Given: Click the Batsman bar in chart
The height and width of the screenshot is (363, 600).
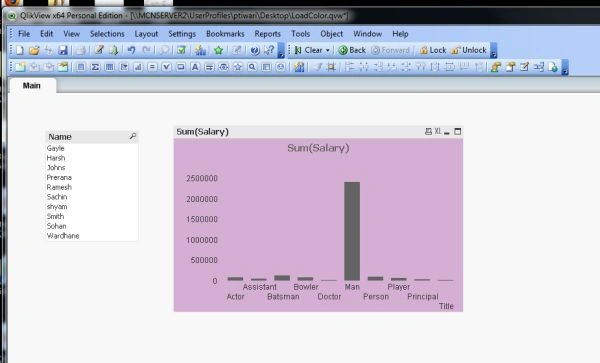Looking at the screenshot, I should 282,278.
